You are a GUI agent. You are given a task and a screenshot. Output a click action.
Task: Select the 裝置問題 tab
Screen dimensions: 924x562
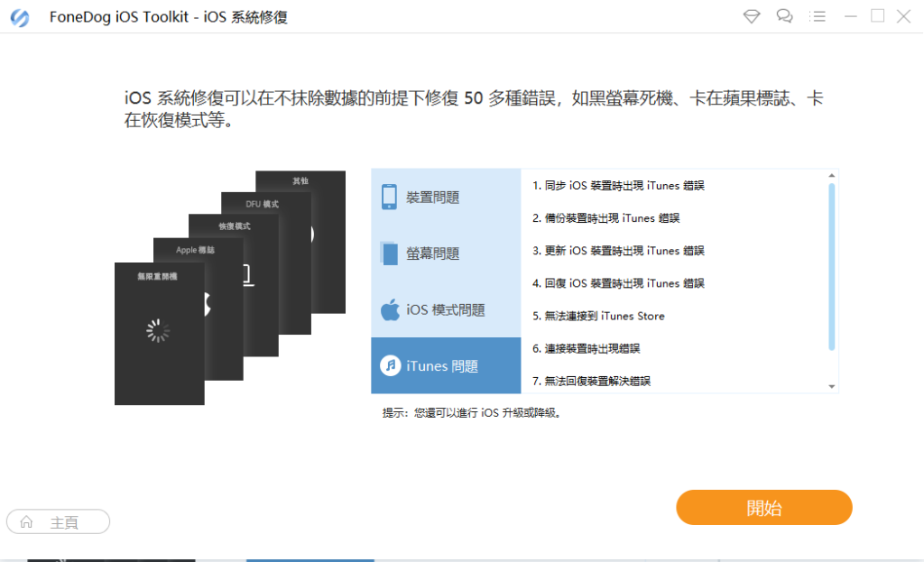click(x=446, y=197)
